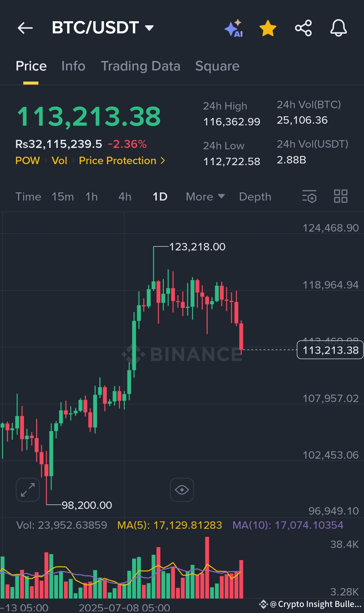Switch to the Info tab
Viewport: 364px width, 613px height.
click(73, 66)
